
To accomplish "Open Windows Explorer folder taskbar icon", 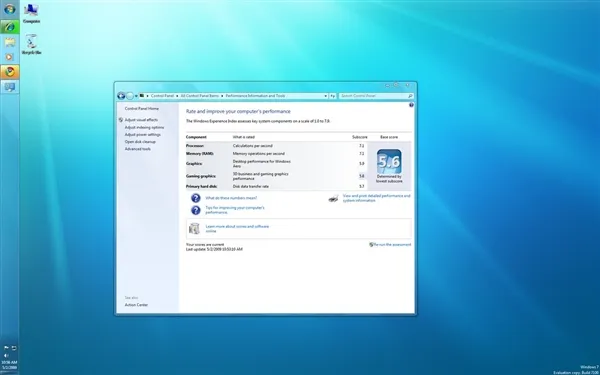I will 10,42.
